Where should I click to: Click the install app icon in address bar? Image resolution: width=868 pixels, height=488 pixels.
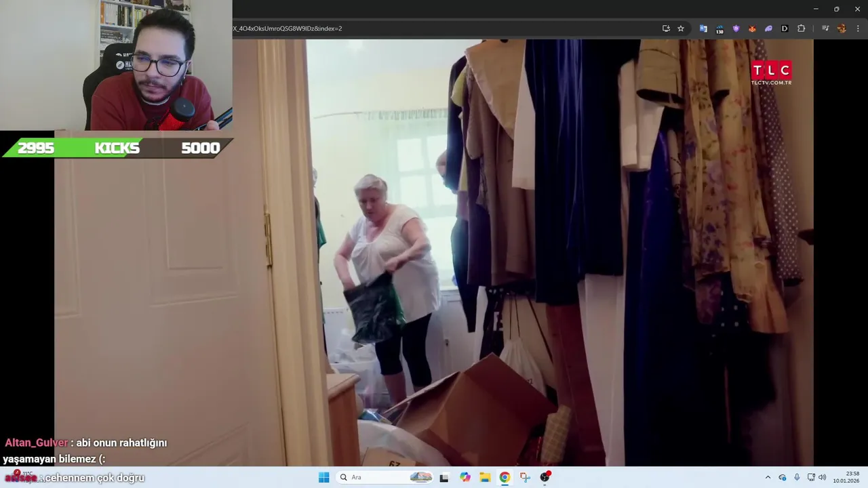[x=666, y=28]
